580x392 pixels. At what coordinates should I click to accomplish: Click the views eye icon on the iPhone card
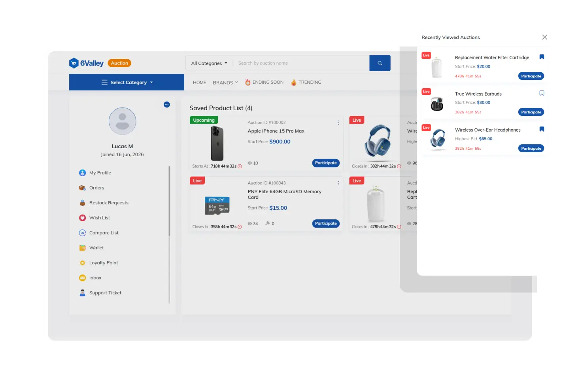tap(250, 163)
